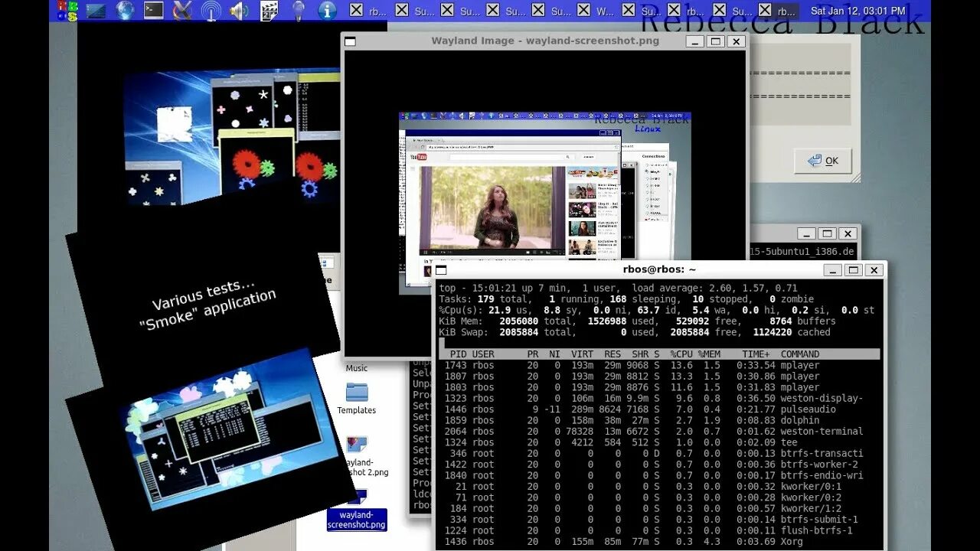The height and width of the screenshot is (551, 980).
Task: Select the btrfs-worker-2 process row
Action: (x=659, y=465)
